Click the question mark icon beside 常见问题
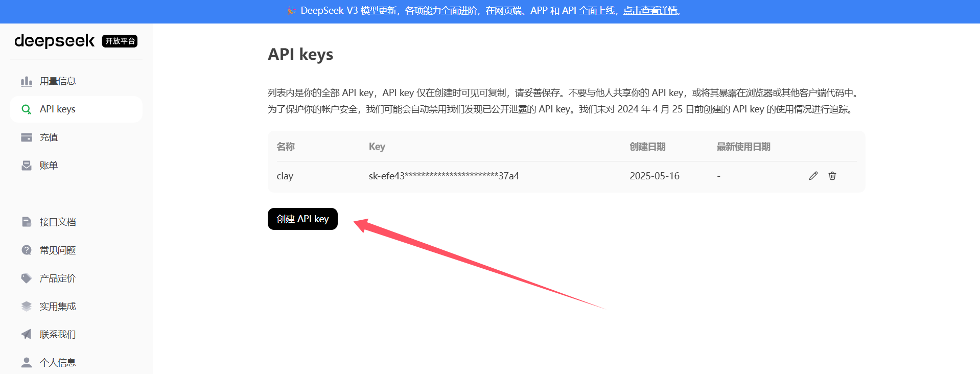The image size is (980, 374). click(x=27, y=250)
